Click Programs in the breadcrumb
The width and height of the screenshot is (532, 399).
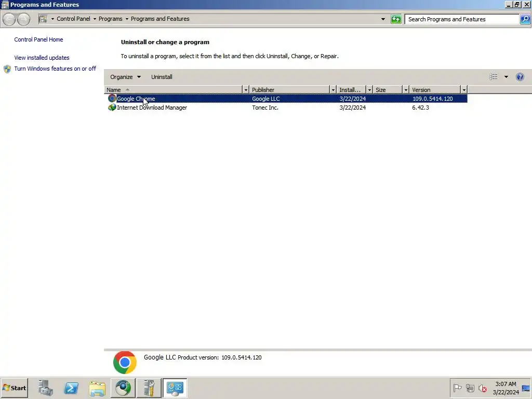(x=110, y=19)
